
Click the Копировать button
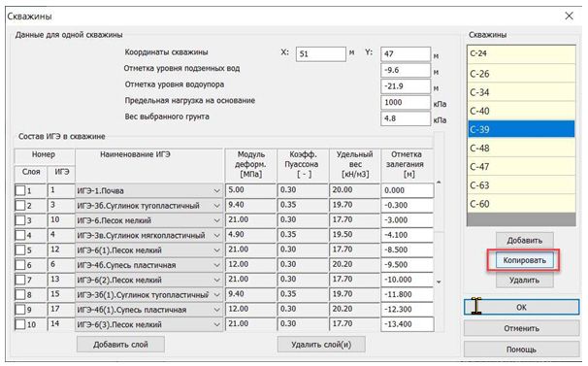(524, 260)
